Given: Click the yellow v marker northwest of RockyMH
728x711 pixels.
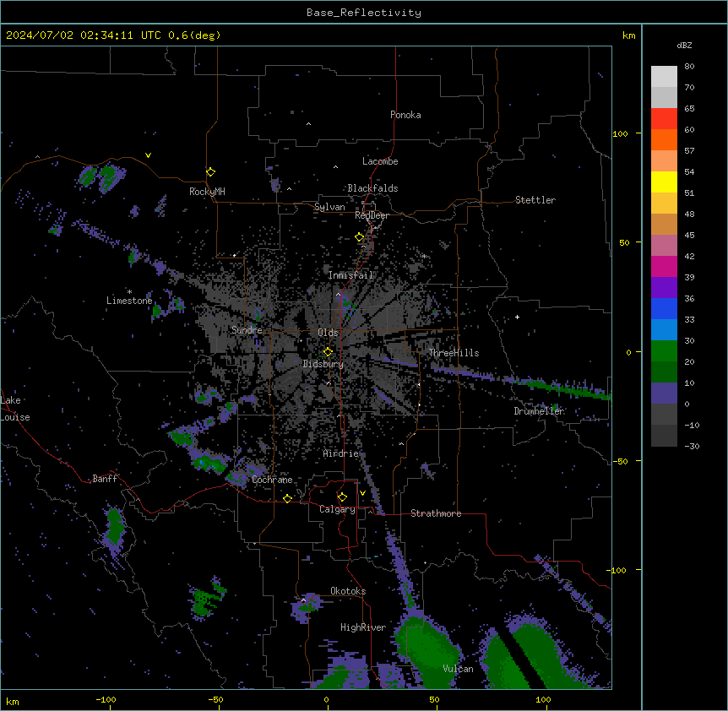Looking at the screenshot, I should (x=148, y=155).
